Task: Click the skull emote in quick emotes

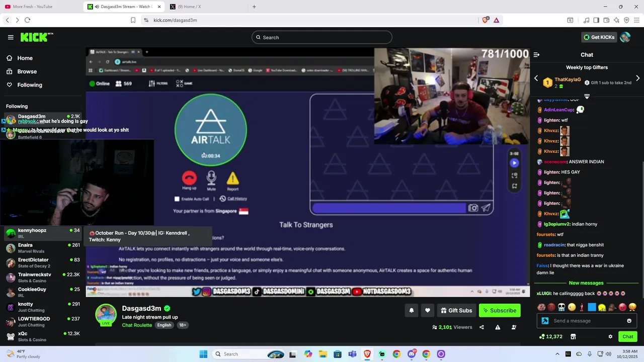Action: coord(561,307)
